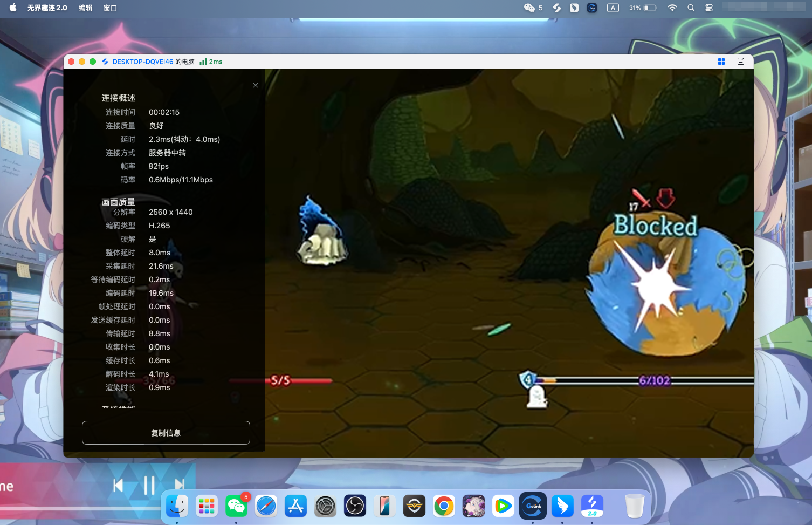This screenshot has width=812, height=525.
Task: Close the connection overview panel
Action: coord(256,85)
